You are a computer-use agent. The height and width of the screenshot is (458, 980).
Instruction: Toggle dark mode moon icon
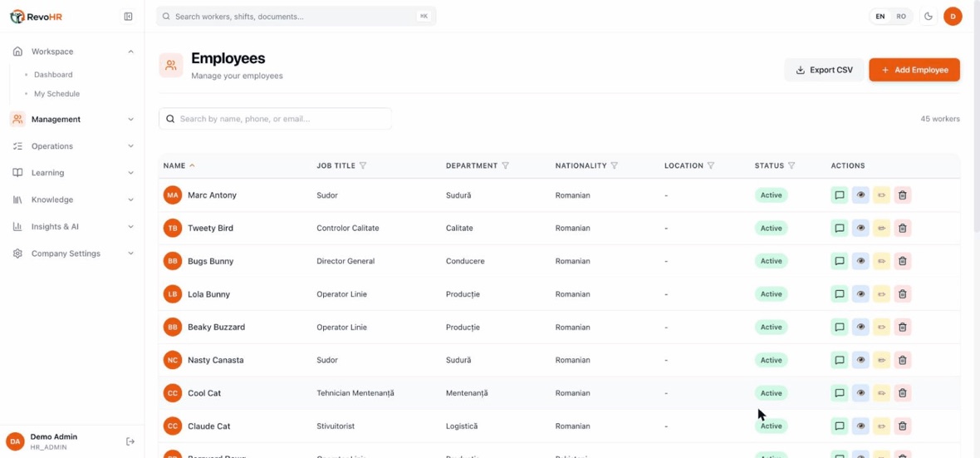[x=929, y=17]
